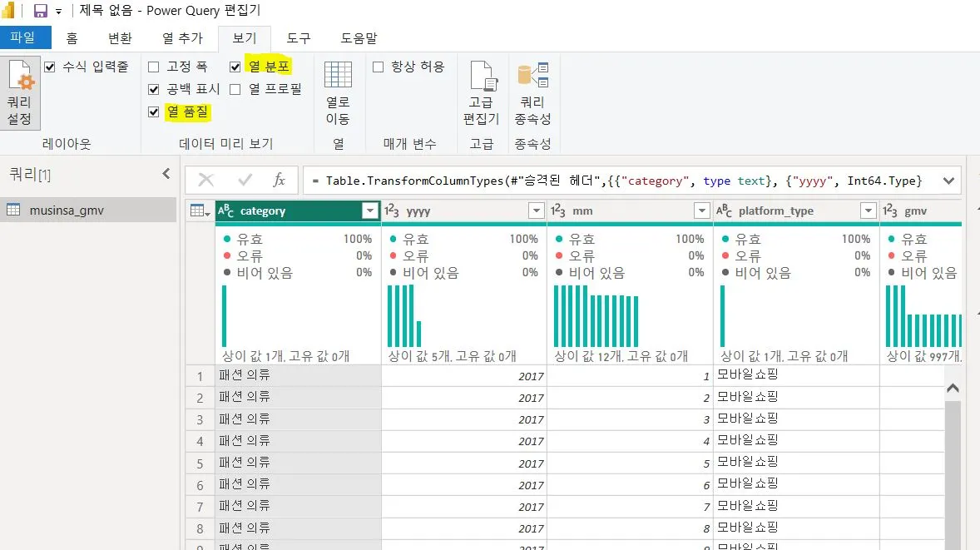The height and width of the screenshot is (550, 980).
Task: Switch to the 변환 ribbon tab
Action: tap(120, 38)
